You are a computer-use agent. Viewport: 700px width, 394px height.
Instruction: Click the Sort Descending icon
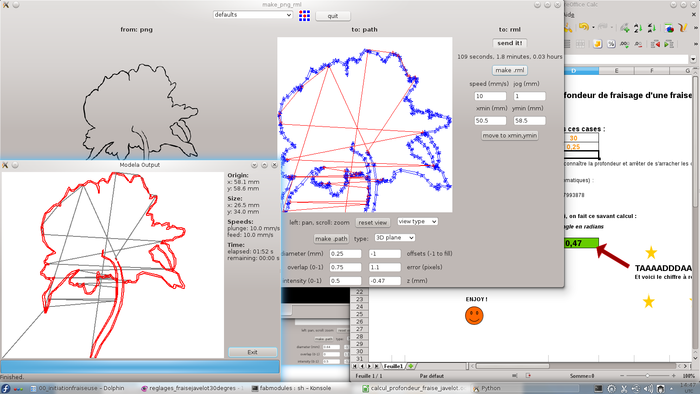coord(651,28)
